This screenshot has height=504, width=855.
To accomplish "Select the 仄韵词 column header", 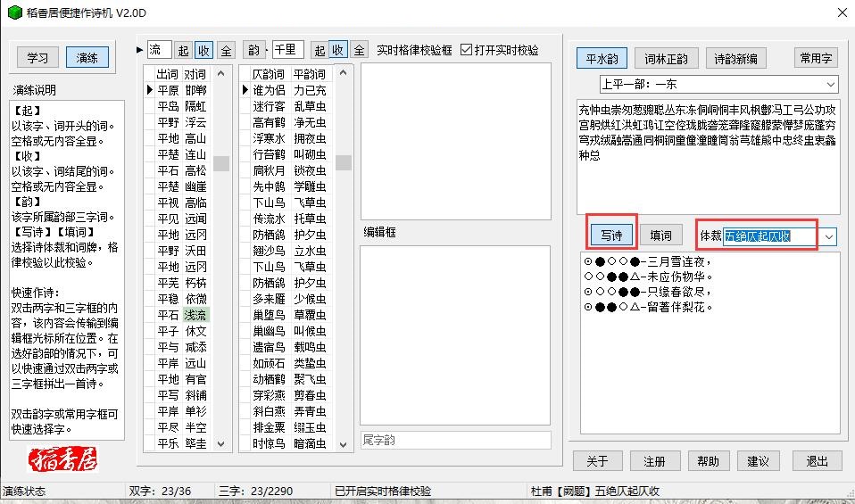I will [x=269, y=74].
